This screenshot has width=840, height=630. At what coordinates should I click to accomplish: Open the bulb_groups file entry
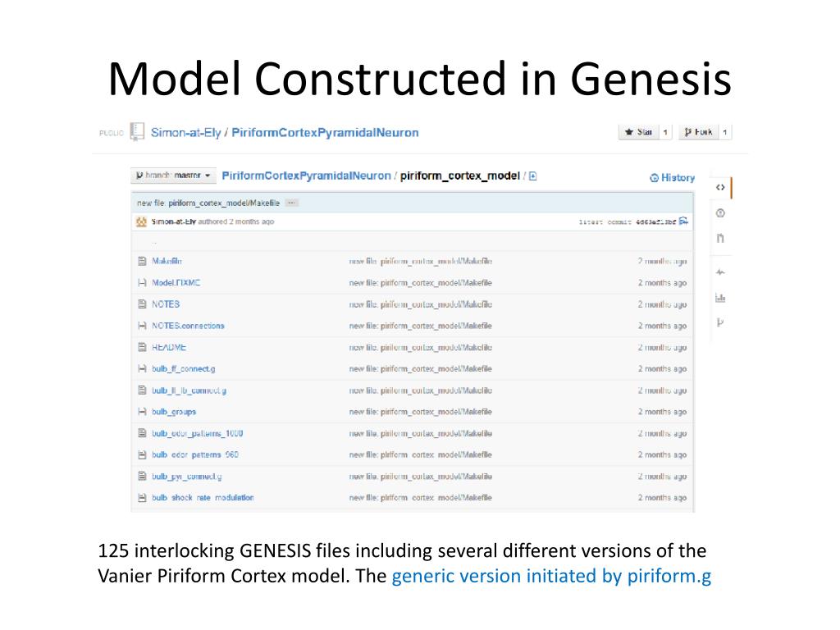174,412
